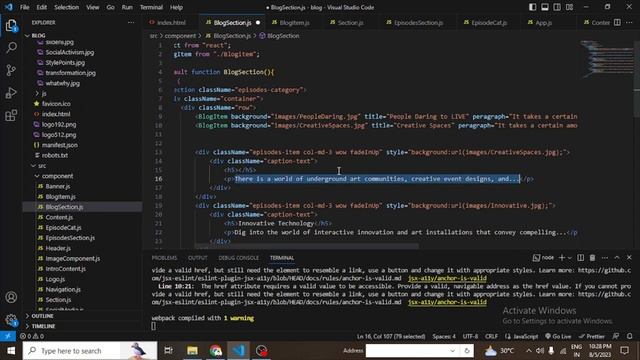Open notifications bell in status bar

pos(629,336)
